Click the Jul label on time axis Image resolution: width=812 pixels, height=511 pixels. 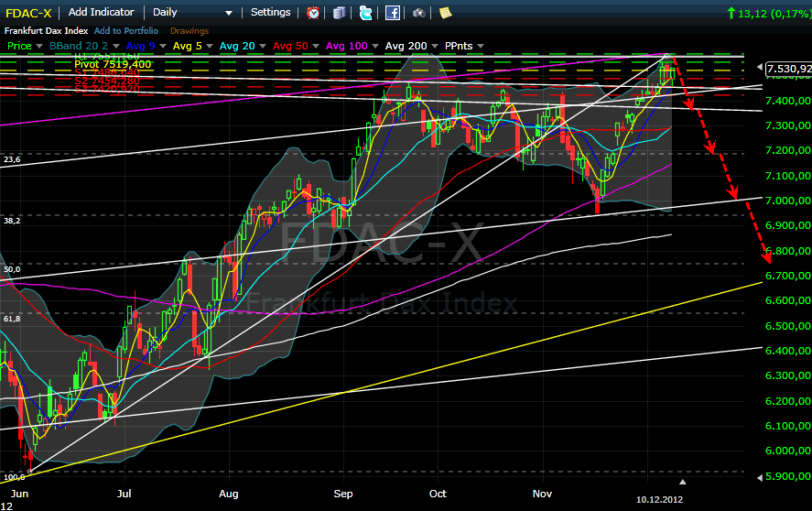[124, 494]
